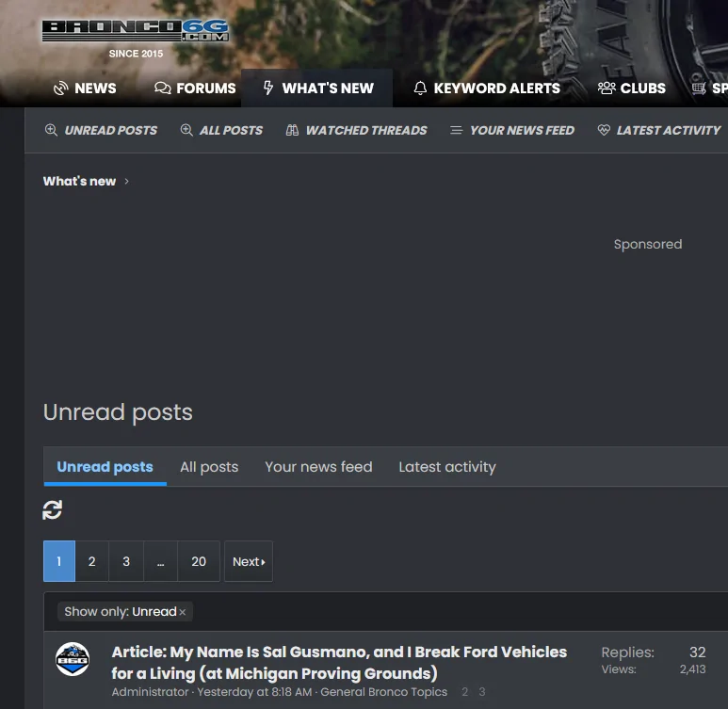
Task: Click the Bronco6G.com site logo
Action: point(135,31)
